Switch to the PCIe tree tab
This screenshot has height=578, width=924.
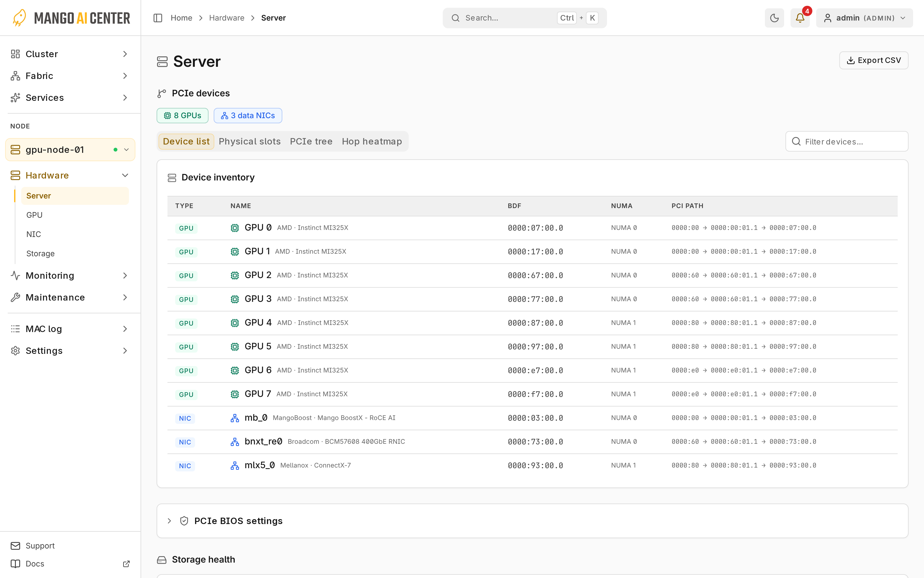click(x=311, y=142)
